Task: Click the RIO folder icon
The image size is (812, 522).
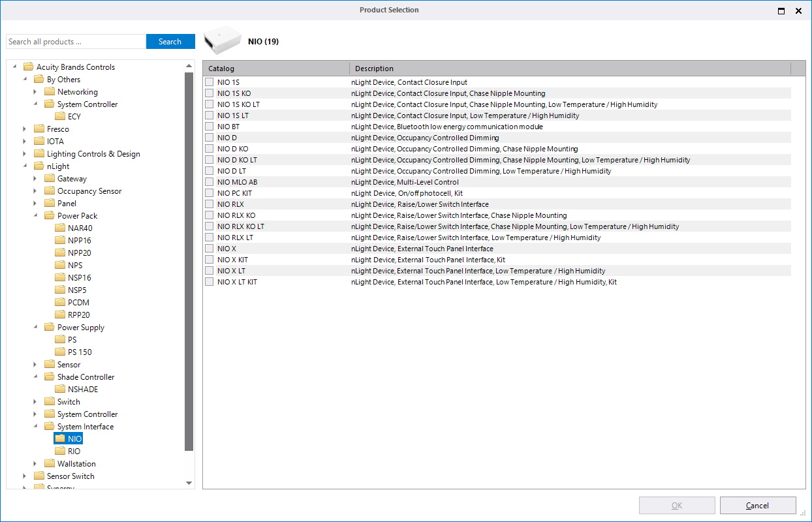Action: coord(60,452)
